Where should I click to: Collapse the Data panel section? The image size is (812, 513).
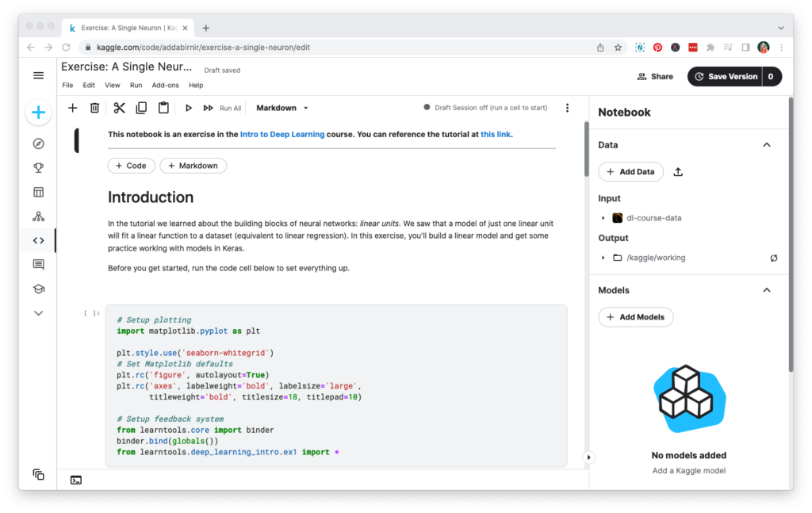(766, 144)
